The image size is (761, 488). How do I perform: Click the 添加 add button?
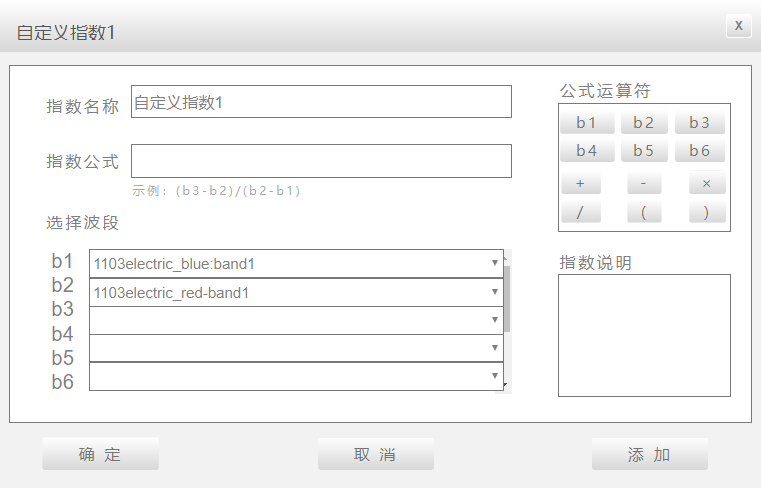[x=649, y=454]
